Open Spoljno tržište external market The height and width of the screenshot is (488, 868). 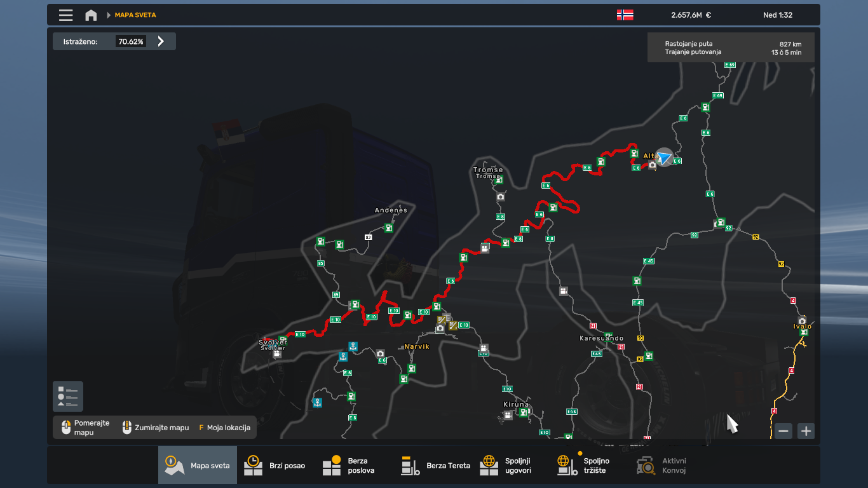[583, 465]
